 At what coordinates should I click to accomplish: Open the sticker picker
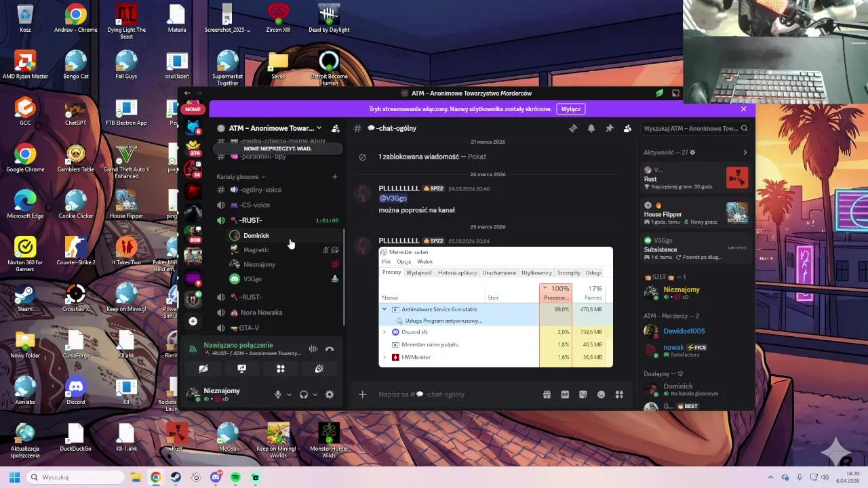point(583,394)
